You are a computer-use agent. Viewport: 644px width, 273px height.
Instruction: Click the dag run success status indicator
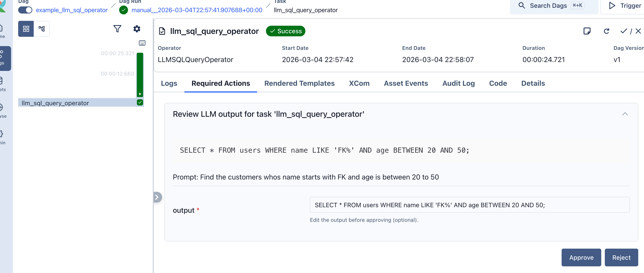point(124,10)
